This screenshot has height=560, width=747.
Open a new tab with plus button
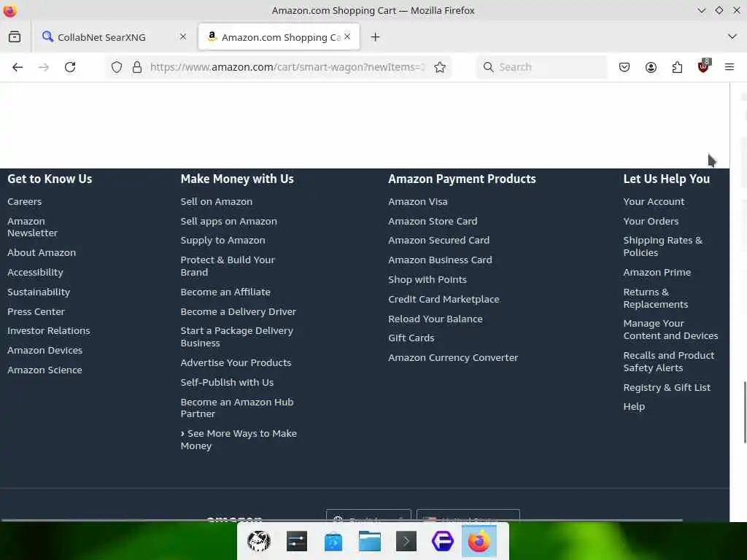click(x=376, y=36)
